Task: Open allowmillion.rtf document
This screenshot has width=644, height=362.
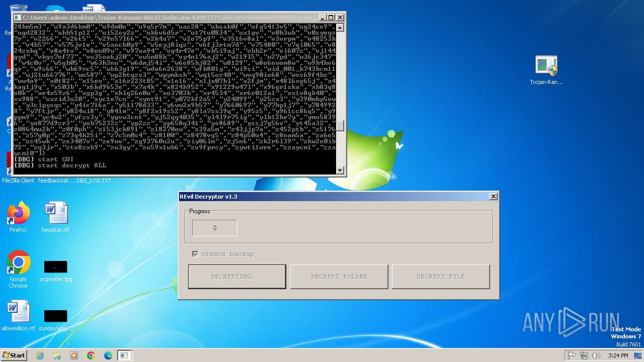Action: 18,316
